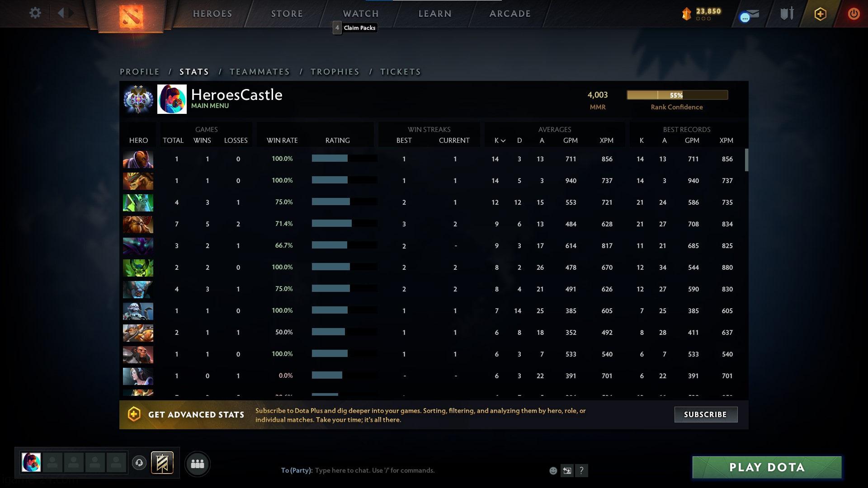868x488 pixels.
Task: Open the Trophies tab
Action: point(335,72)
